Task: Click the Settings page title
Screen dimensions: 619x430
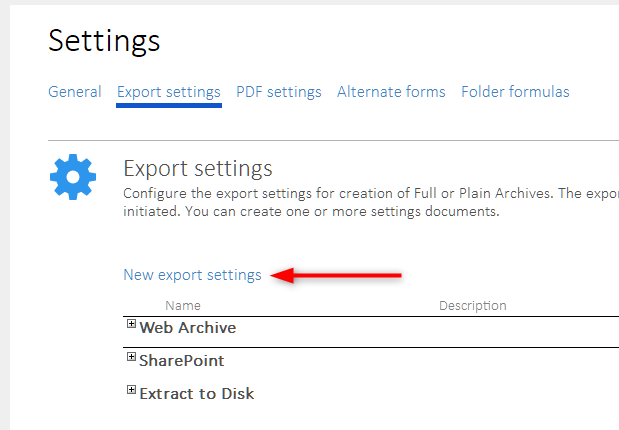Action: 104,40
